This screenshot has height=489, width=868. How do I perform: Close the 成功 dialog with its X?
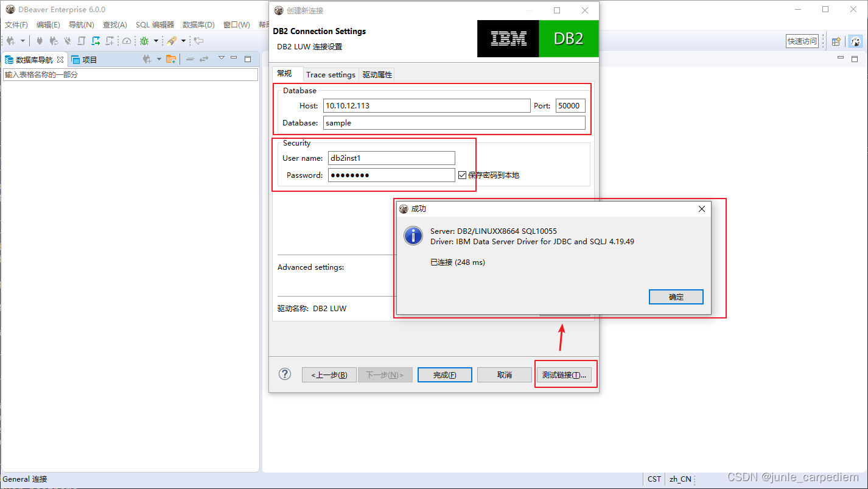[x=702, y=208]
